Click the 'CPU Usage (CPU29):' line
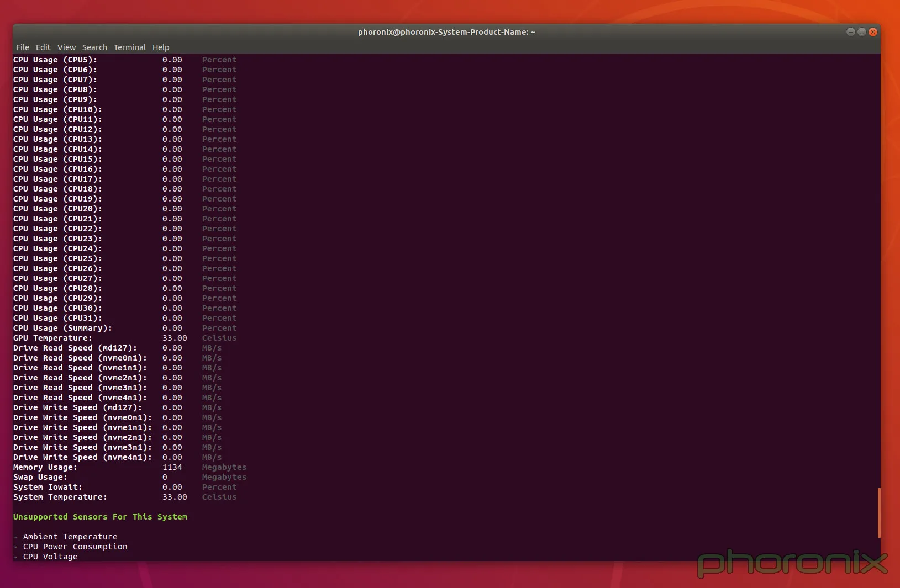 (125, 298)
